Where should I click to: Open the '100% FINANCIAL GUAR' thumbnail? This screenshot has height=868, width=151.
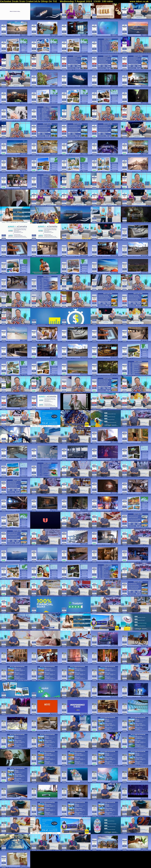(45, 605)
